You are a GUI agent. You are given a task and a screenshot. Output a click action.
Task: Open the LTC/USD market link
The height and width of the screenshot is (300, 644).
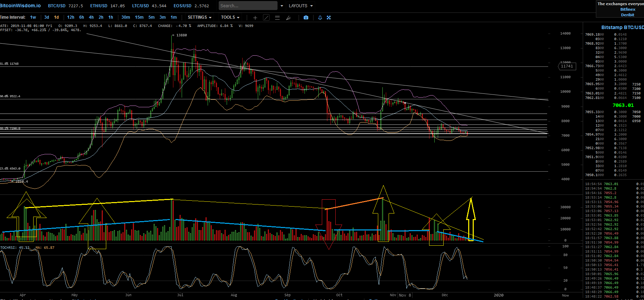tap(149, 6)
